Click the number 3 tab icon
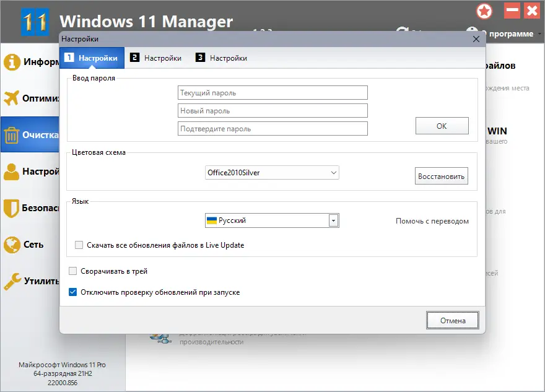The width and height of the screenshot is (545, 392). [200, 58]
